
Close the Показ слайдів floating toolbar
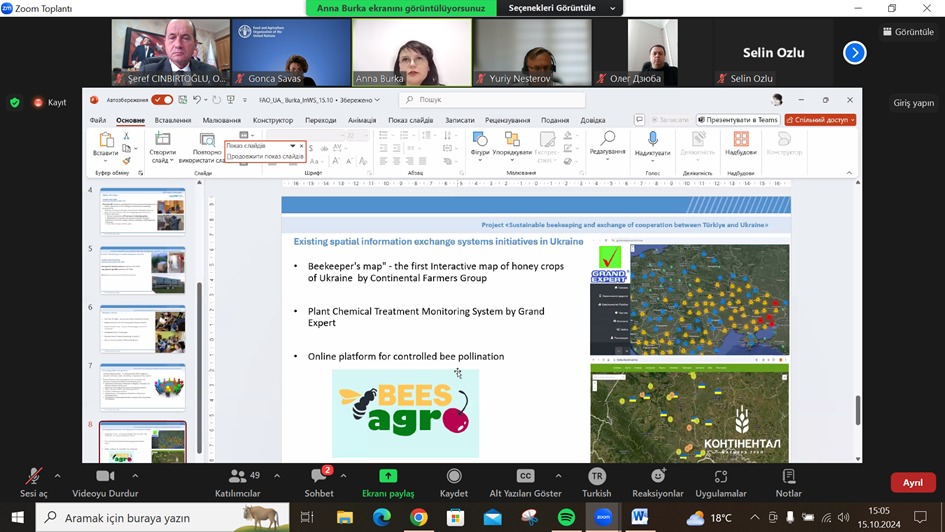(301, 146)
